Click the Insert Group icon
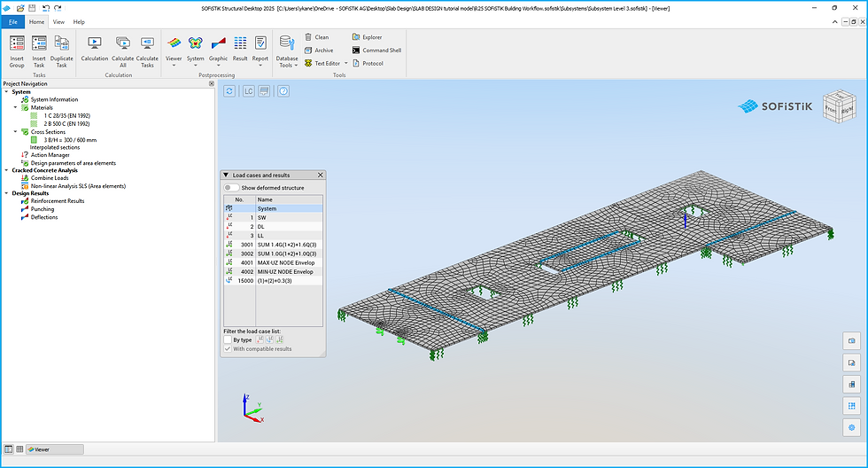Screen dimensions: 868x468 click(17, 43)
